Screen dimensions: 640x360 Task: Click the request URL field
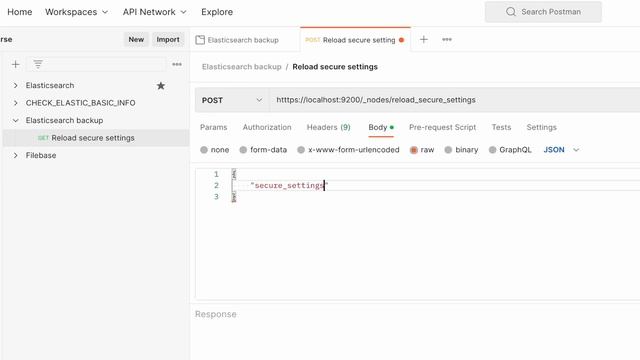(x=454, y=100)
